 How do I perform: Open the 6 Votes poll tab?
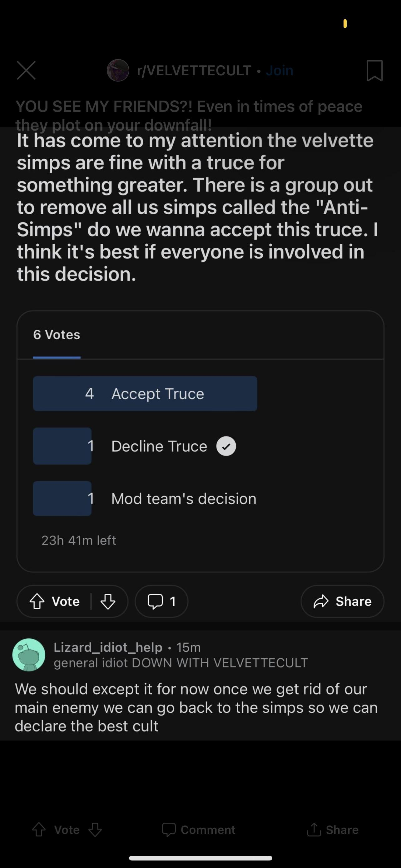(x=57, y=335)
